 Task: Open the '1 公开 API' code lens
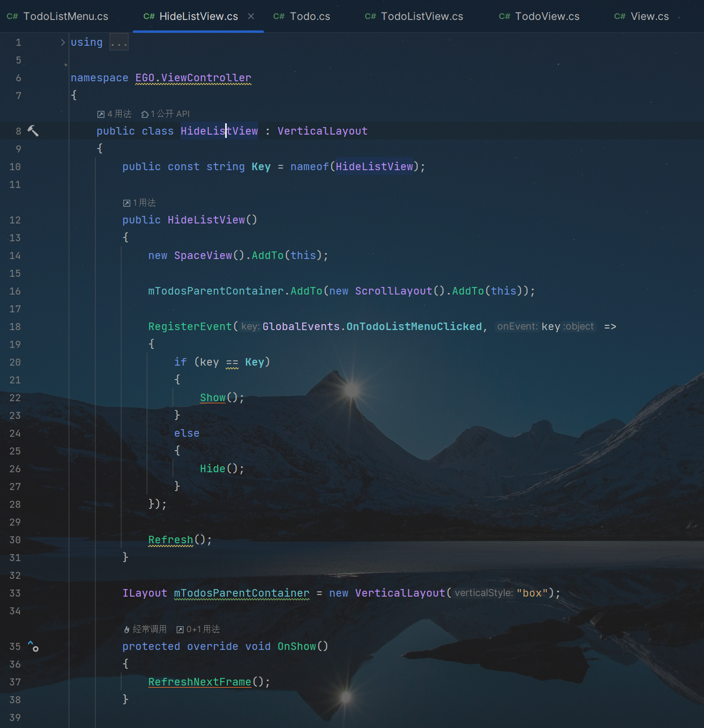[x=165, y=114]
